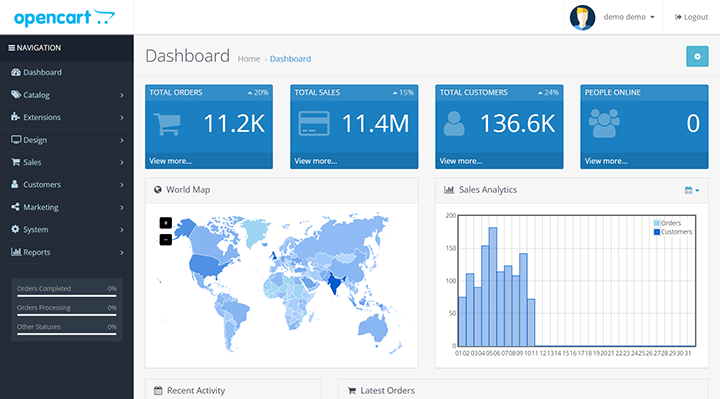Open dashboard settings with the gear button
The height and width of the screenshot is (399, 720).
[697, 56]
